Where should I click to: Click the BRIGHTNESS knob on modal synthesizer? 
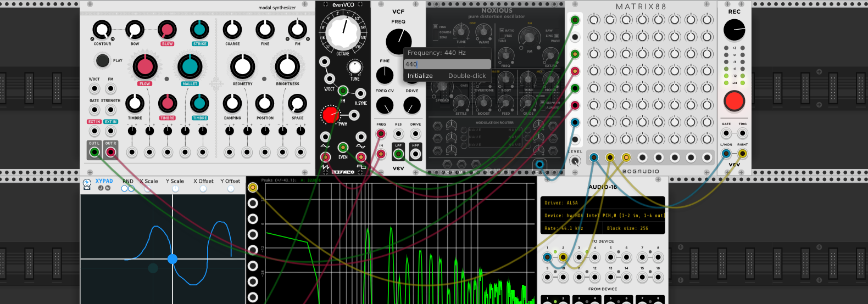click(287, 66)
